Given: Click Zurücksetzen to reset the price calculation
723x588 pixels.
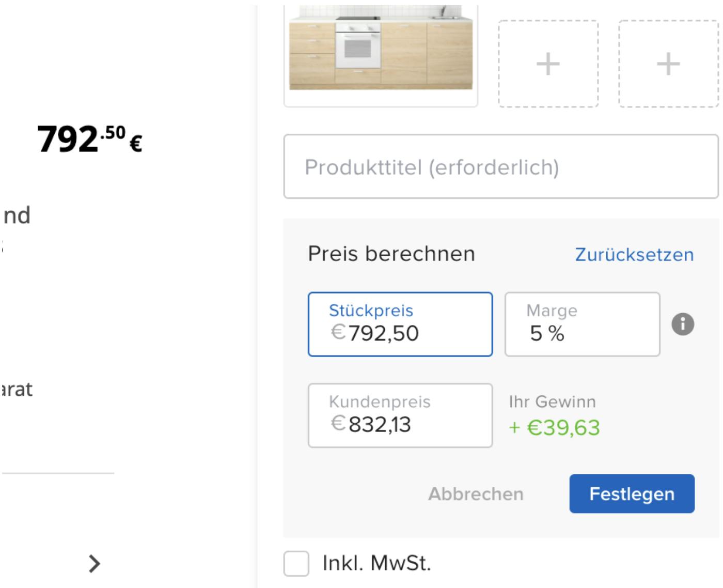Looking at the screenshot, I should pyautogui.click(x=634, y=254).
